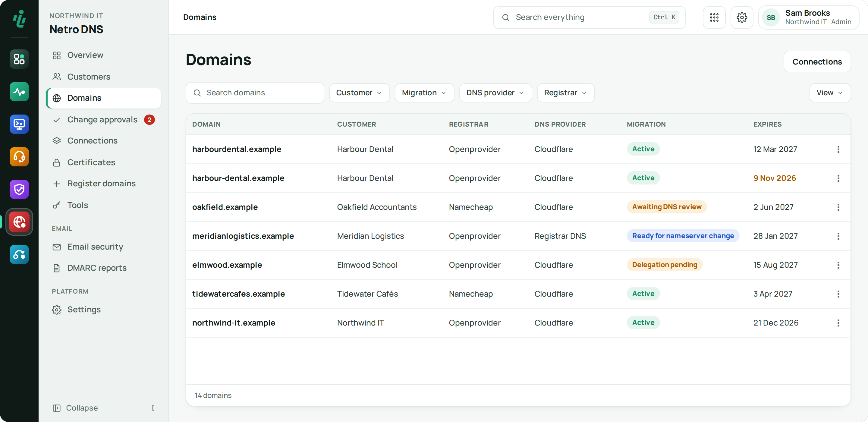868x422 pixels.
Task: Open Connections in the sidebar
Action: [103, 140]
